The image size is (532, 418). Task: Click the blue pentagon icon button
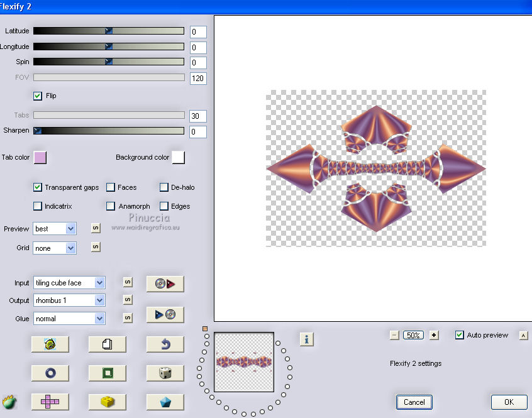tap(165, 402)
